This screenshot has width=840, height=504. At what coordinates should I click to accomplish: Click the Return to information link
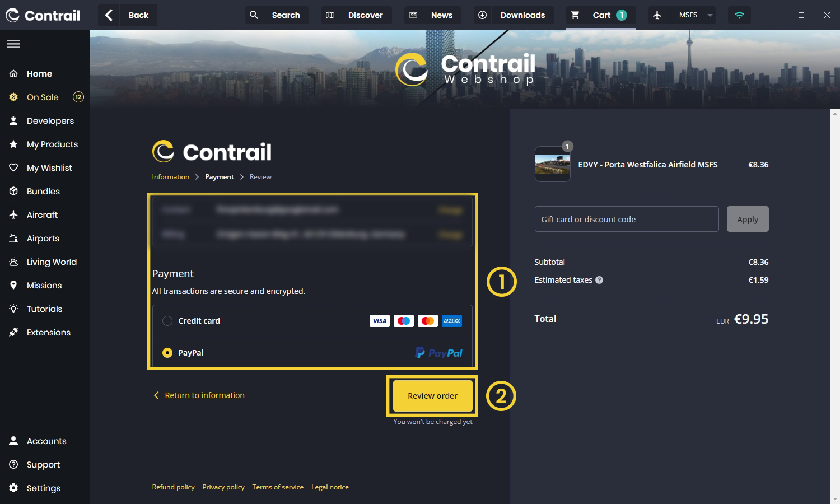[204, 395]
